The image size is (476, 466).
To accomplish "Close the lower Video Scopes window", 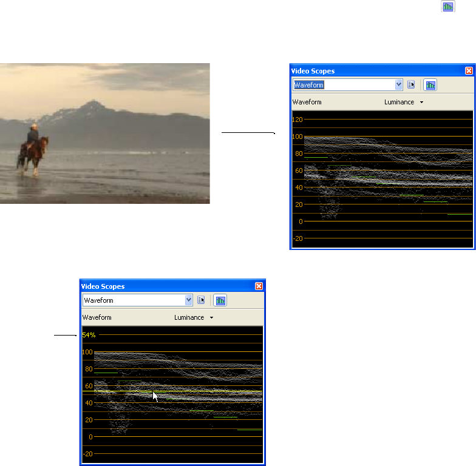I will click(259, 286).
